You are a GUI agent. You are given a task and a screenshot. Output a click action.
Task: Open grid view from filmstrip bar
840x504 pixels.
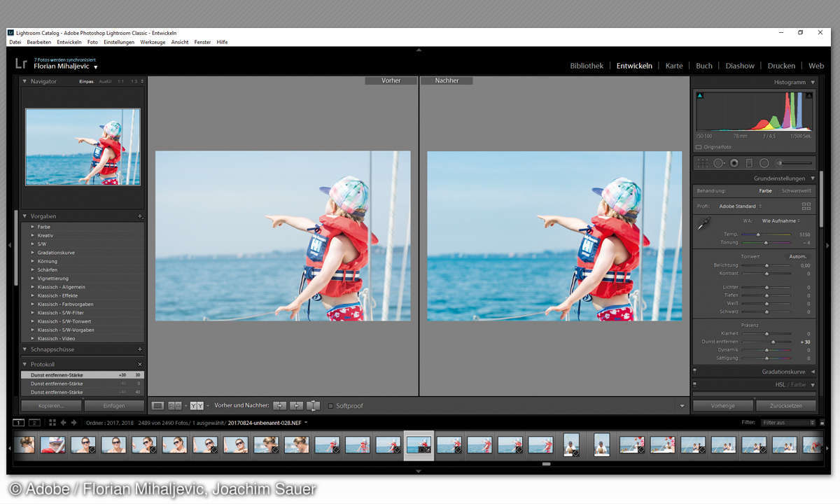tap(52, 423)
